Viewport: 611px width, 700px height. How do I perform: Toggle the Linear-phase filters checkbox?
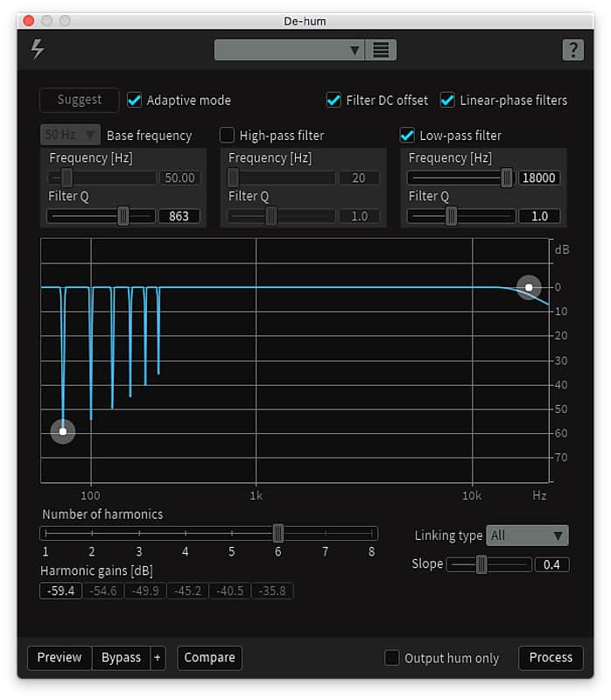tap(447, 100)
